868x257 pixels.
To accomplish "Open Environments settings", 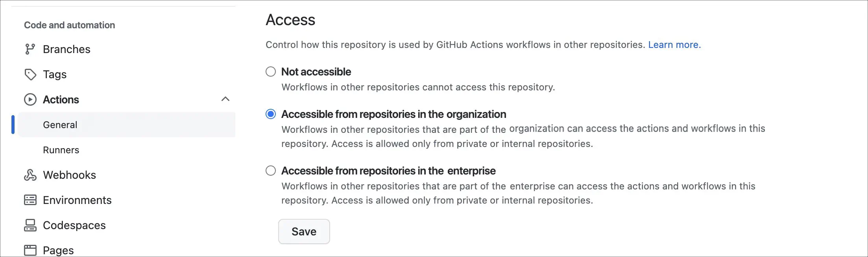I will click(77, 200).
